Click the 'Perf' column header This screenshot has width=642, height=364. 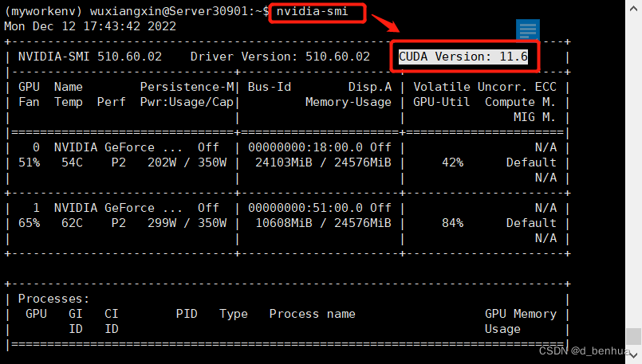(112, 102)
